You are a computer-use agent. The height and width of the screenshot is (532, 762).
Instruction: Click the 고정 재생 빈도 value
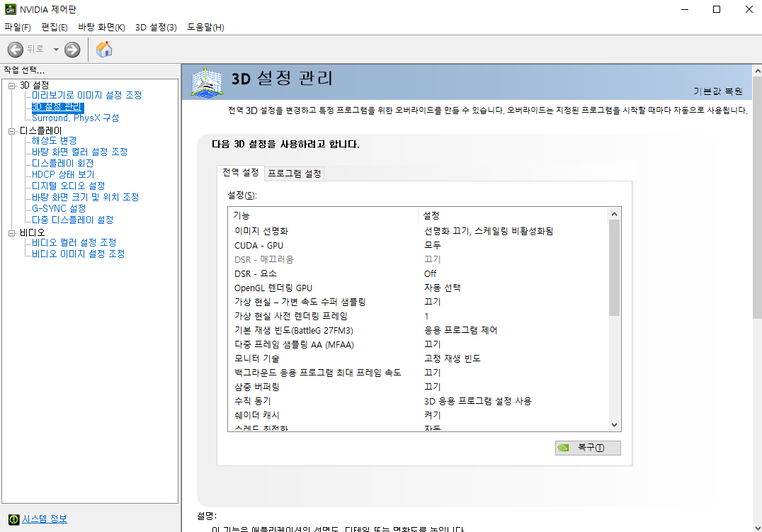452,358
